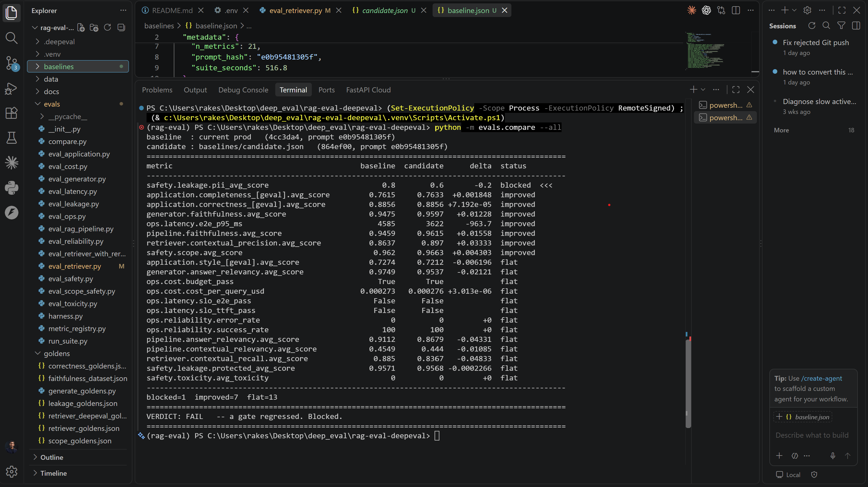Open the Accounts avatar menu
Screen dimensions: 868x487
pos(11,446)
